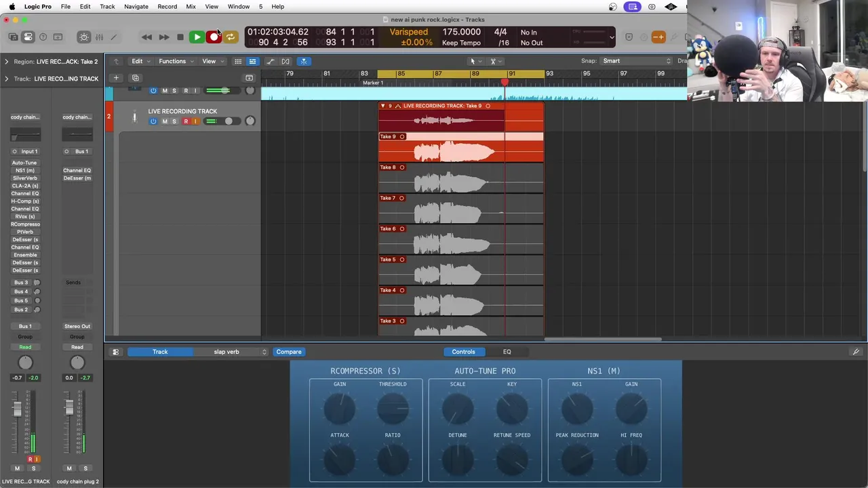Open the Snap Smart dropdown
The width and height of the screenshot is (868, 488).
636,61
